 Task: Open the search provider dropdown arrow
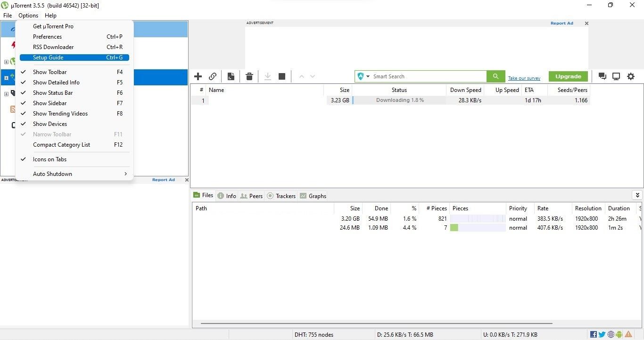368,76
